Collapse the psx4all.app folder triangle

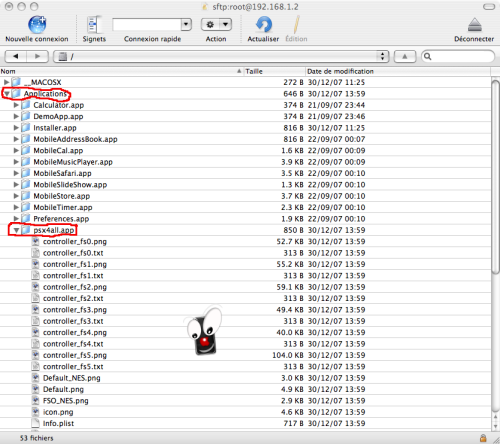click(x=16, y=230)
